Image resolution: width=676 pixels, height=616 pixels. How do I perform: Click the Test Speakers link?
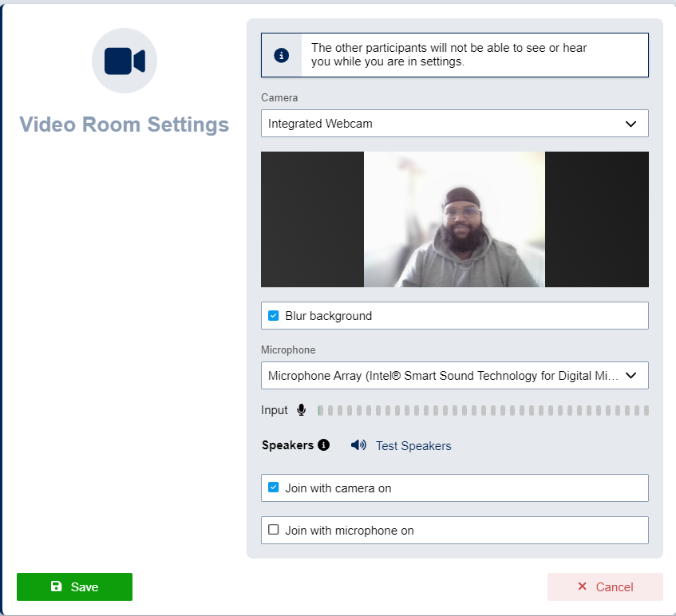(x=413, y=446)
